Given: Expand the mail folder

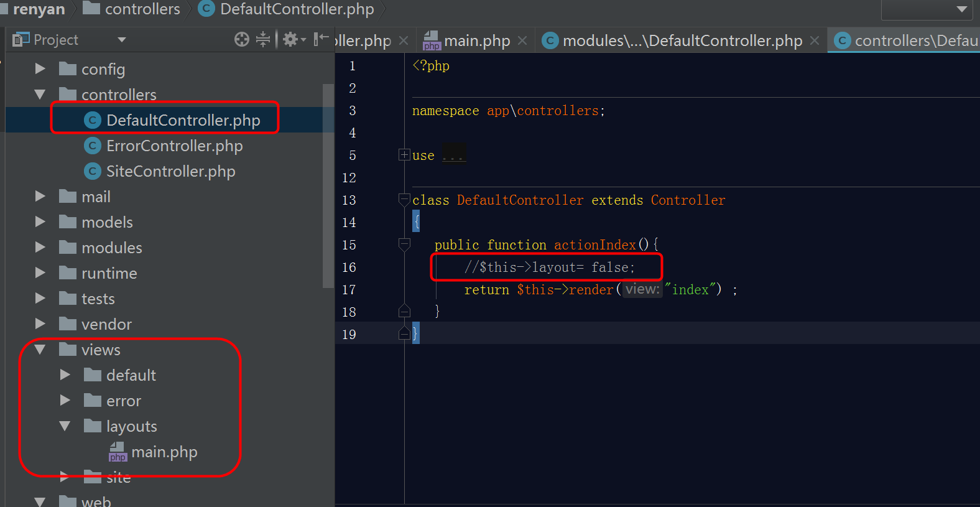Looking at the screenshot, I should pos(40,197).
